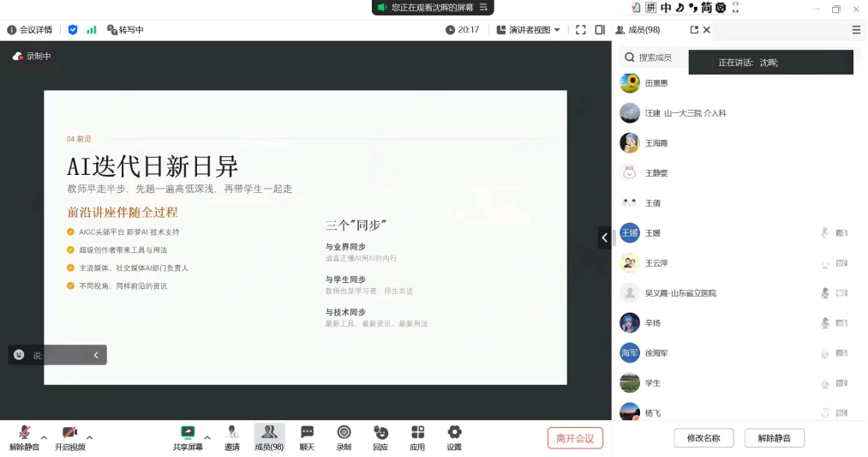Click 吴义霞-山东省立医院's microphone icon
This screenshot has height=457, width=868.
tap(825, 293)
